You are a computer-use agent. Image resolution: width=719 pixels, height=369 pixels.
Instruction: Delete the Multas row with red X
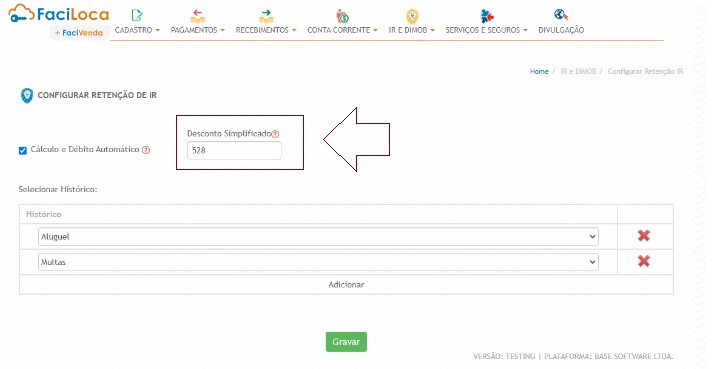pos(644,261)
